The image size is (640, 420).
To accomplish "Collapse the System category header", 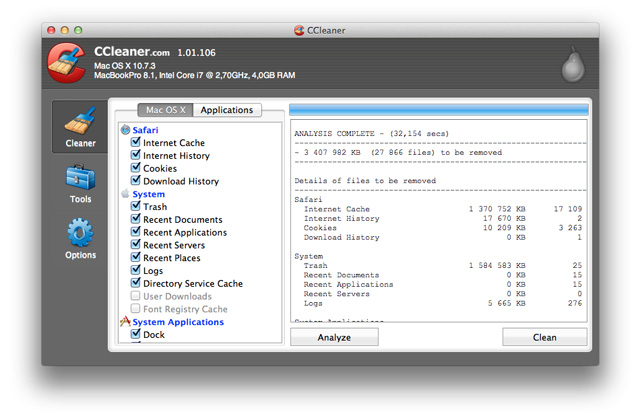I will pos(149,194).
